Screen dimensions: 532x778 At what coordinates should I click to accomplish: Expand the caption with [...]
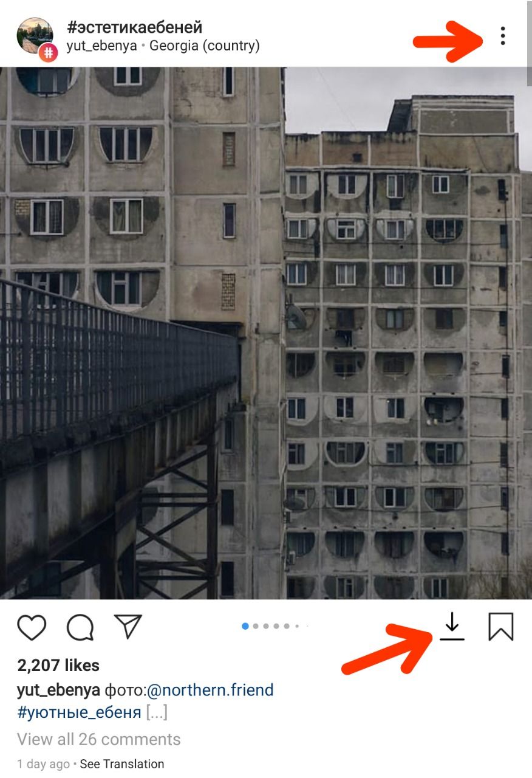point(157,712)
